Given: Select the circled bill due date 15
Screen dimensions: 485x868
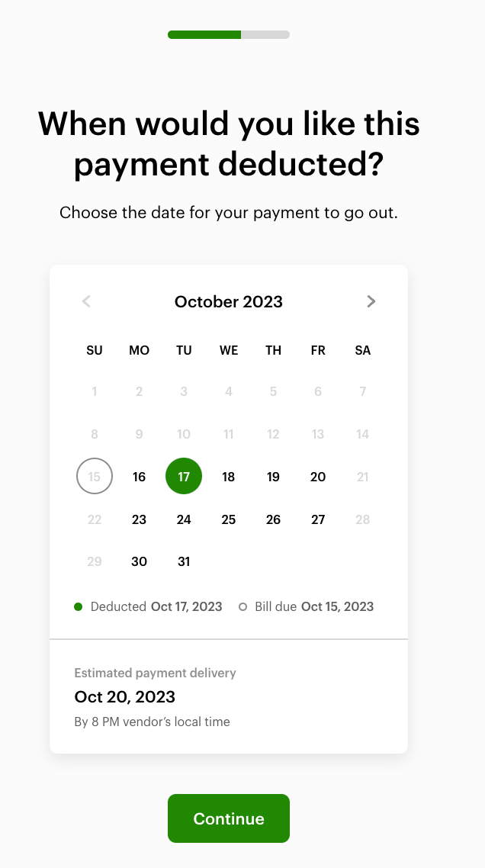Looking at the screenshot, I should pyautogui.click(x=94, y=476).
